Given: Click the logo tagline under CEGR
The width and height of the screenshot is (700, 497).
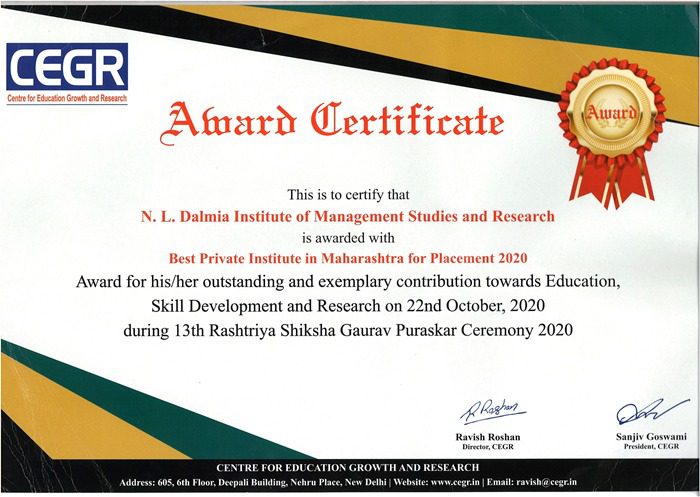Looking at the screenshot, I should click(x=67, y=98).
